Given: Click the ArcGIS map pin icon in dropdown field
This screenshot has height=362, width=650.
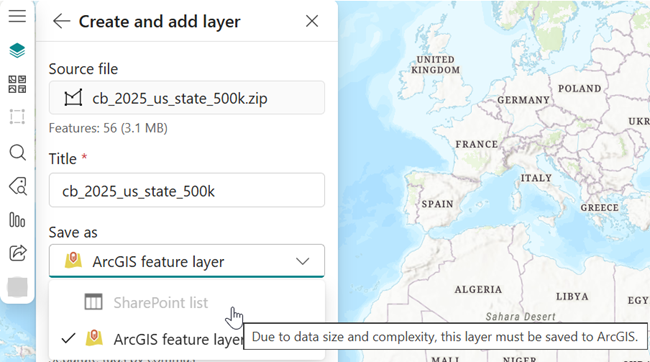Looking at the screenshot, I should 73,260.
